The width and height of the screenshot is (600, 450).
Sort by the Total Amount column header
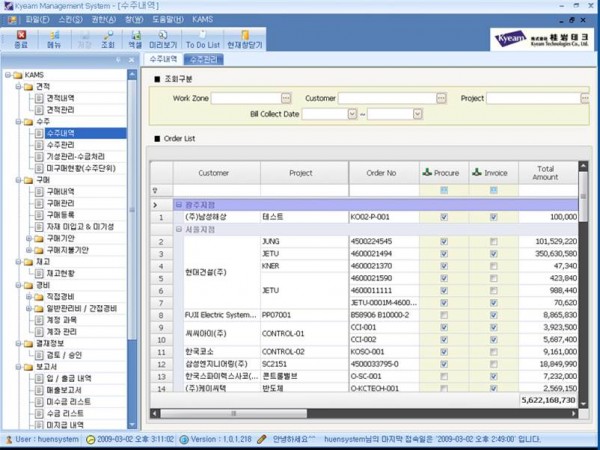(545, 173)
